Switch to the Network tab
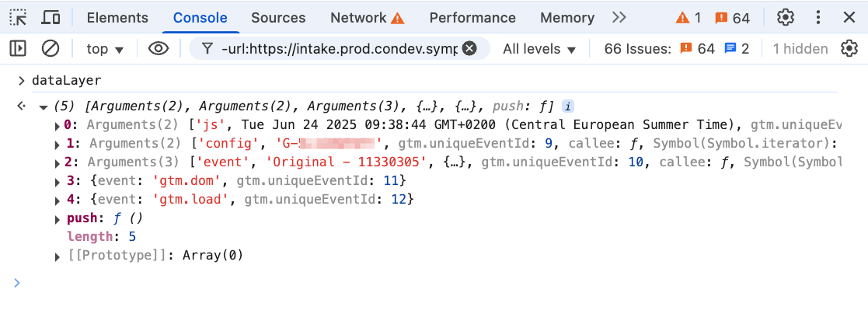868x314 pixels. point(367,17)
